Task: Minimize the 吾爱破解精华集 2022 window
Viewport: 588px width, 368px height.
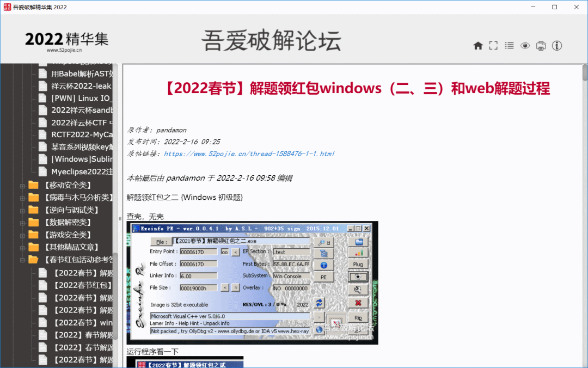Action: pos(533,7)
